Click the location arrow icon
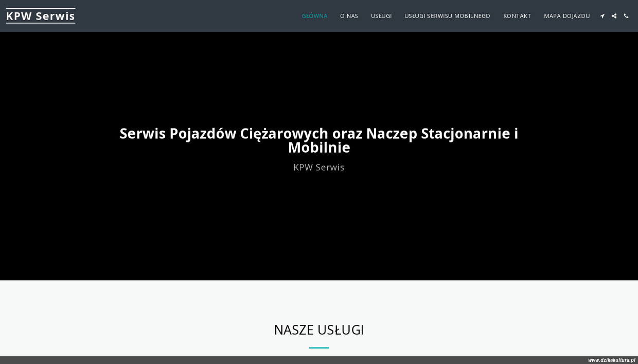The width and height of the screenshot is (638, 364). coord(602,16)
